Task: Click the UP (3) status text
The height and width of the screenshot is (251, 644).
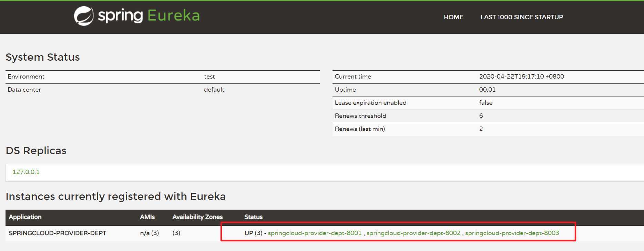Action: tap(253, 233)
